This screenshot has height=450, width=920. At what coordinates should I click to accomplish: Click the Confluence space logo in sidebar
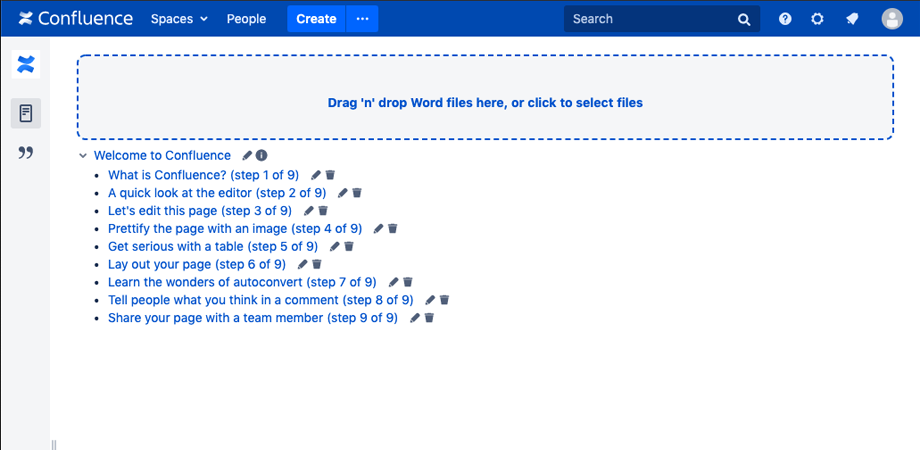[26, 64]
